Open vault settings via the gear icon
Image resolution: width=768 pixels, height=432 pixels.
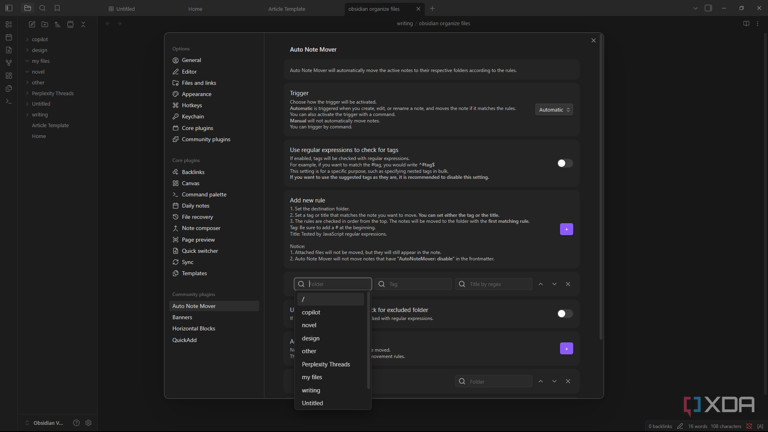[x=88, y=423]
